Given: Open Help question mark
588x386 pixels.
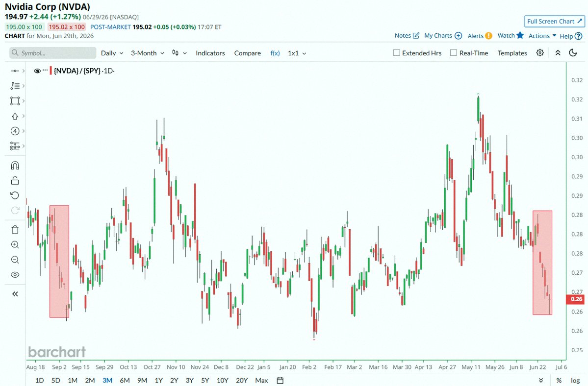Looking at the screenshot, I should tap(579, 36).
